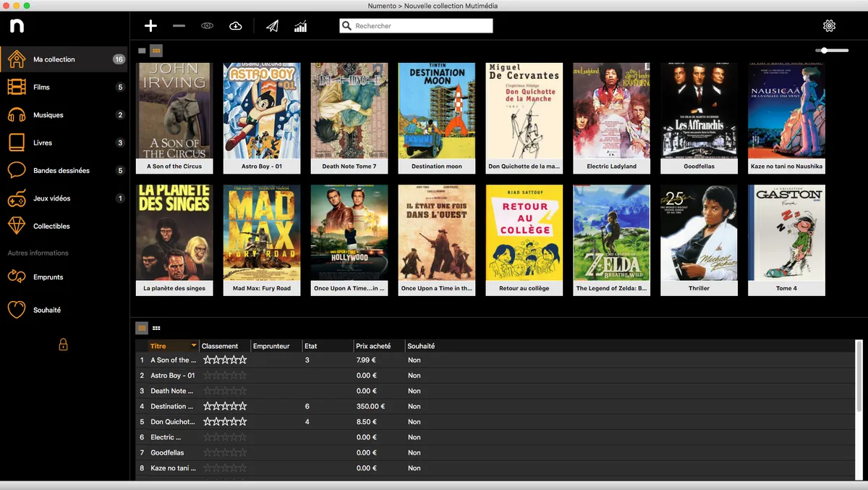Open the Emprunts section
This screenshot has width=868, height=490.
[48, 277]
